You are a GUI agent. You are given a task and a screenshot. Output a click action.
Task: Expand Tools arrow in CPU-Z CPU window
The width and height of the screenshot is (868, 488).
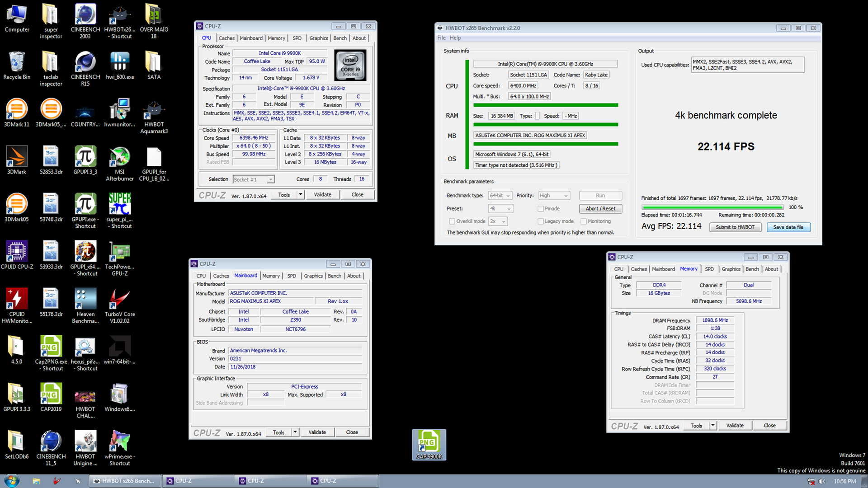[x=301, y=195]
